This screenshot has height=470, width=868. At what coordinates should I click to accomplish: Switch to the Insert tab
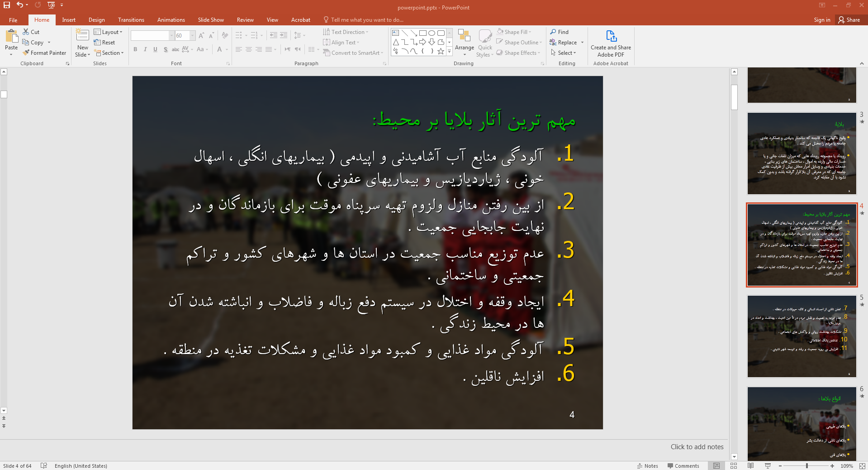click(69, 20)
